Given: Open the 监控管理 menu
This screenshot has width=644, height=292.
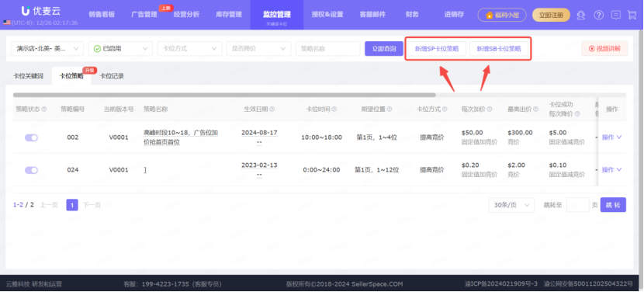Looking at the screenshot, I should pos(277,15).
